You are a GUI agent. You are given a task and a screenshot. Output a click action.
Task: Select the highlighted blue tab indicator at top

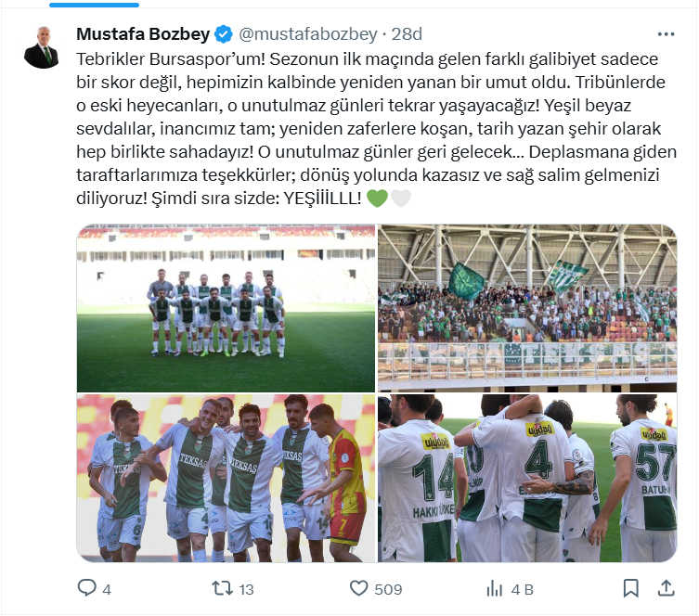[94, 5]
